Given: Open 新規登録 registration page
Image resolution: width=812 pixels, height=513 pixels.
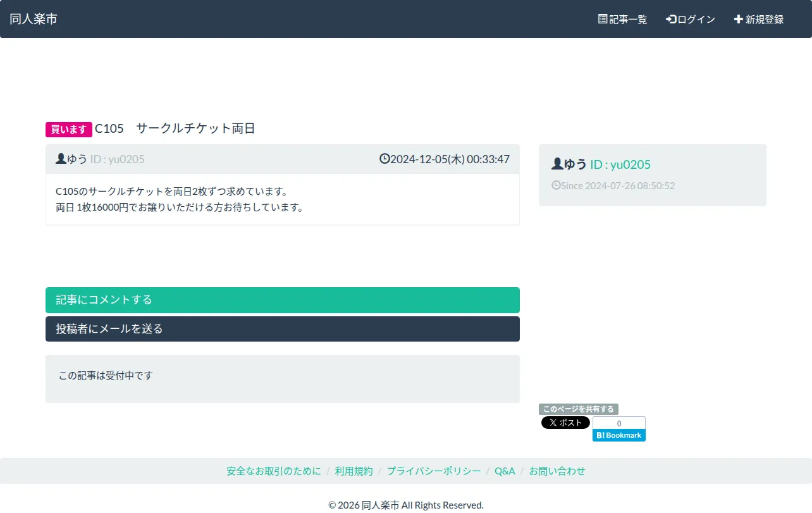Looking at the screenshot, I should [759, 20].
